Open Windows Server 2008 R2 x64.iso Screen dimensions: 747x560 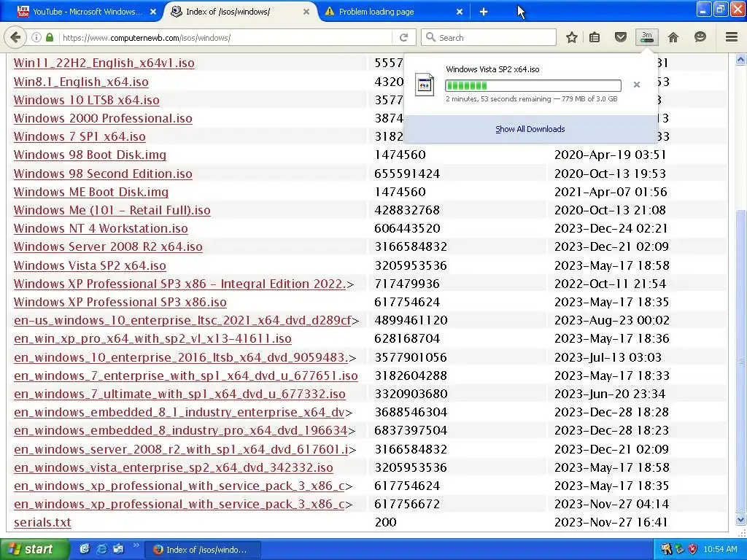108,246
